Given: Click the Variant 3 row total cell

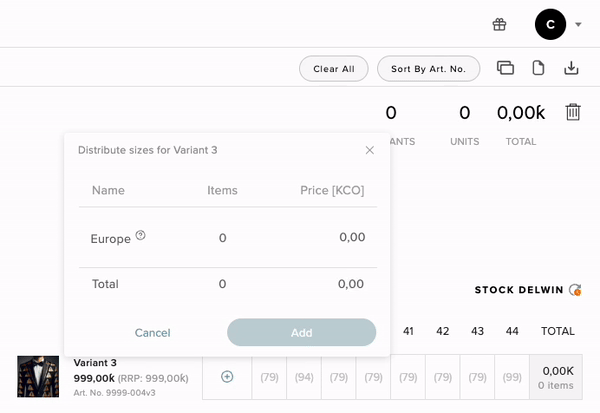Looking at the screenshot, I should (x=557, y=377).
